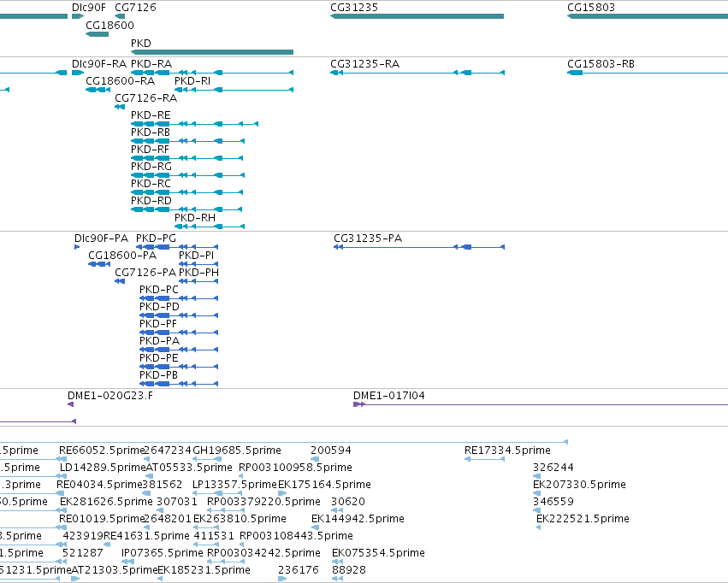The height and width of the screenshot is (583, 728).
Task: Click the 200594 EST label
Action: pos(330,450)
